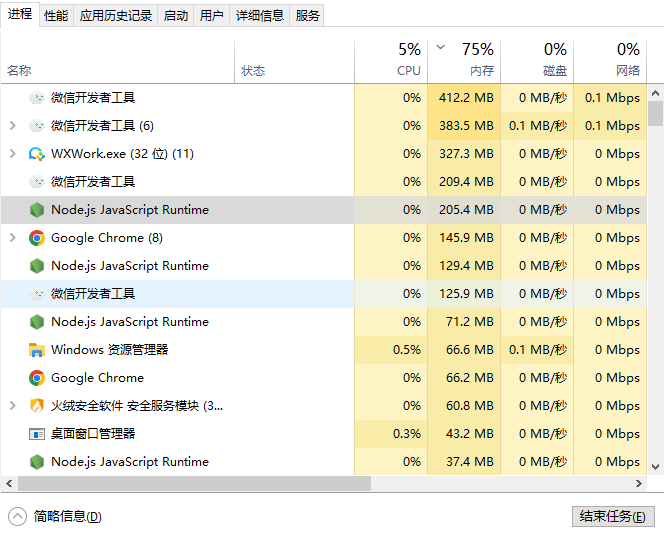Viewport: 664px width, 541px height.
Task: Collapse to 简略信息 using circle arrow icon
Action: point(17,516)
